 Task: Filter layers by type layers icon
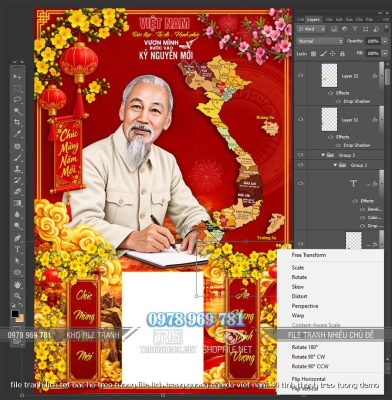355,29
